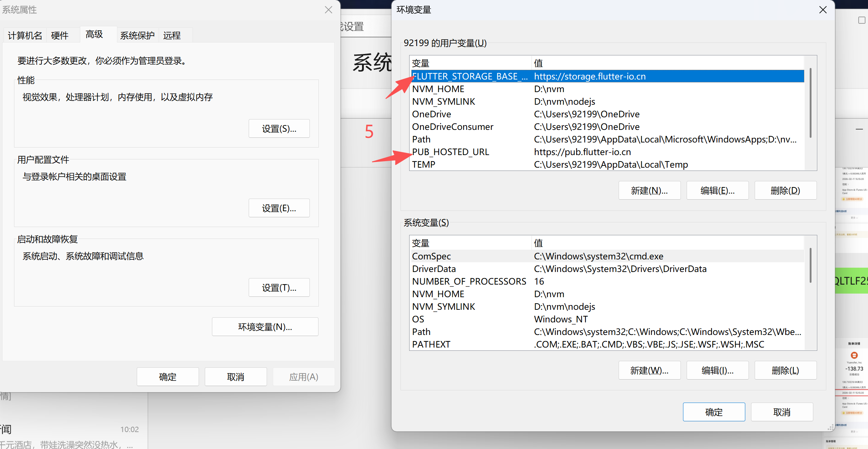Image resolution: width=868 pixels, height=449 pixels.
Task: Click startup recovery 设置(T)... button
Action: (x=279, y=288)
